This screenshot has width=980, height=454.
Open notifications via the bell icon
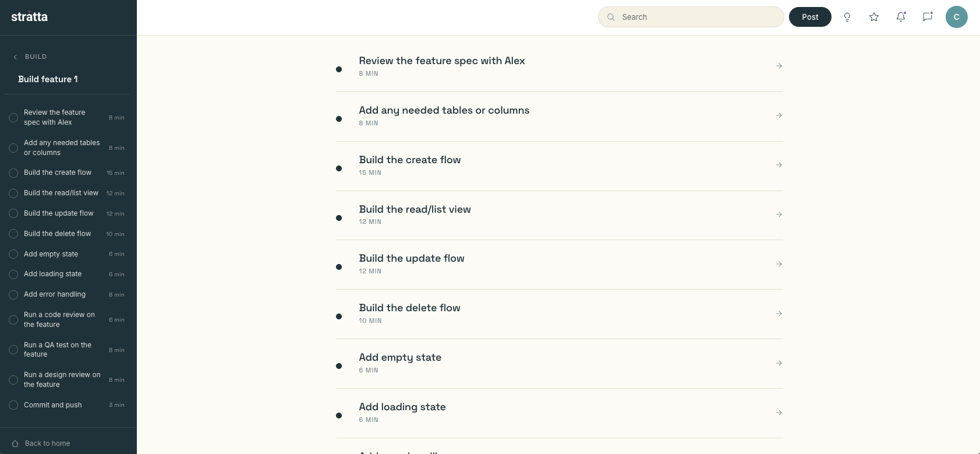click(901, 17)
